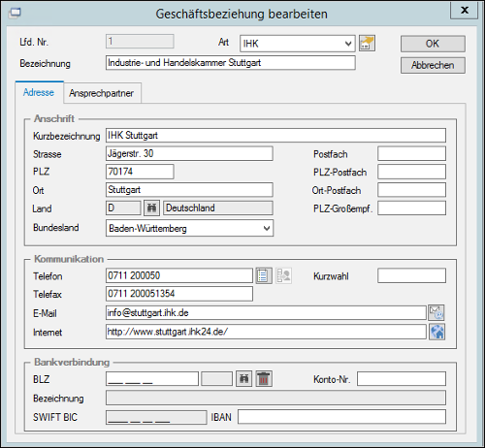
Task: Click the Ort field containing Stuttgart
Action: 189,190
